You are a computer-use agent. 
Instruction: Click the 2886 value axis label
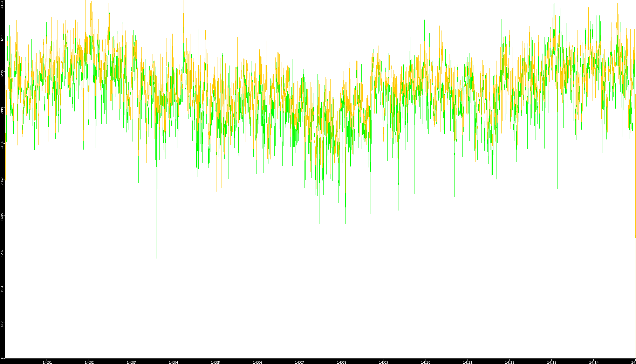[x=2, y=109]
